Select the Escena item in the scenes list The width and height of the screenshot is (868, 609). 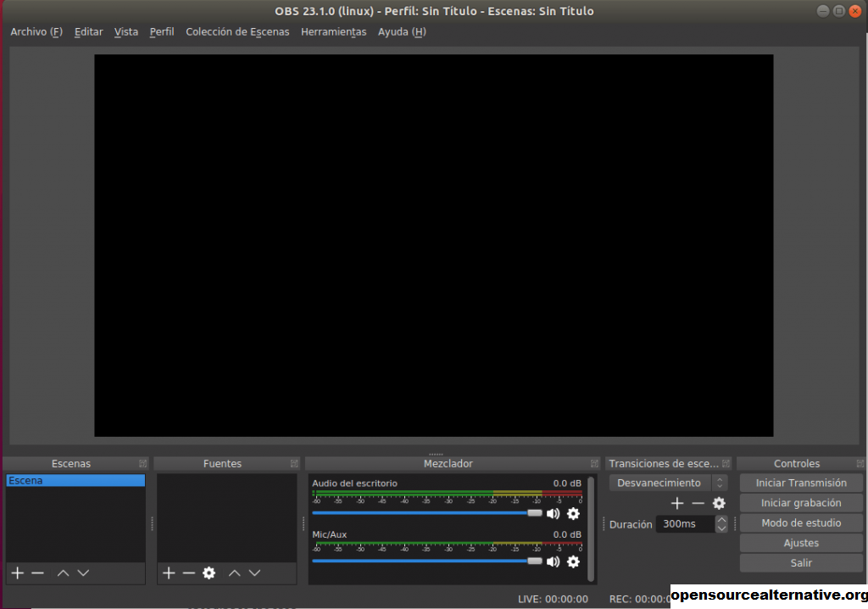point(75,480)
